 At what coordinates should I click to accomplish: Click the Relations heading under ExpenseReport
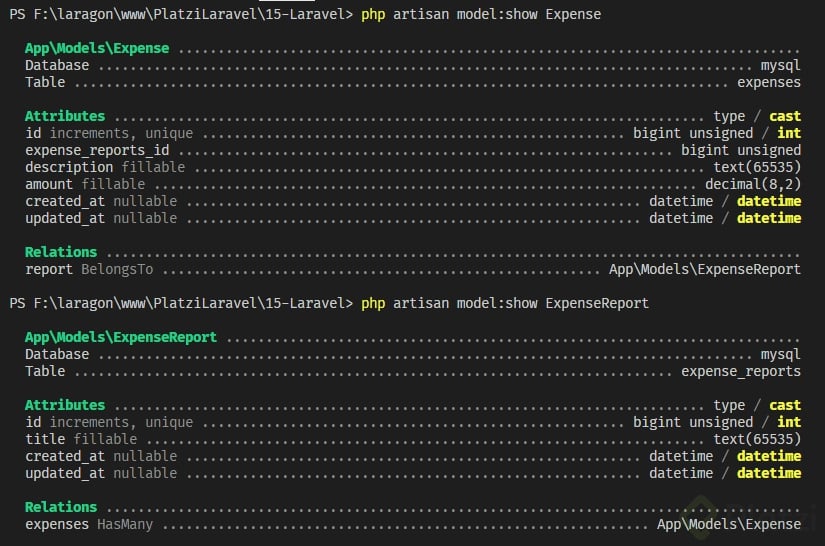click(61, 507)
